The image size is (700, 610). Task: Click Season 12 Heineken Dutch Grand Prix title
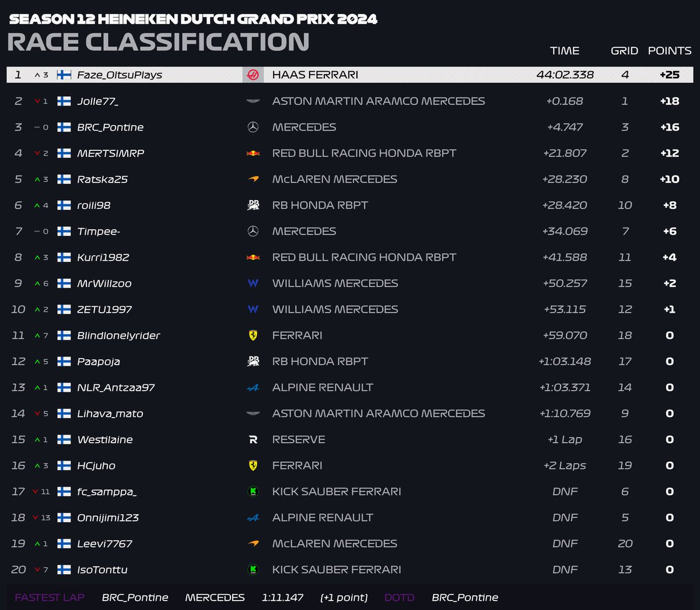coord(193,19)
